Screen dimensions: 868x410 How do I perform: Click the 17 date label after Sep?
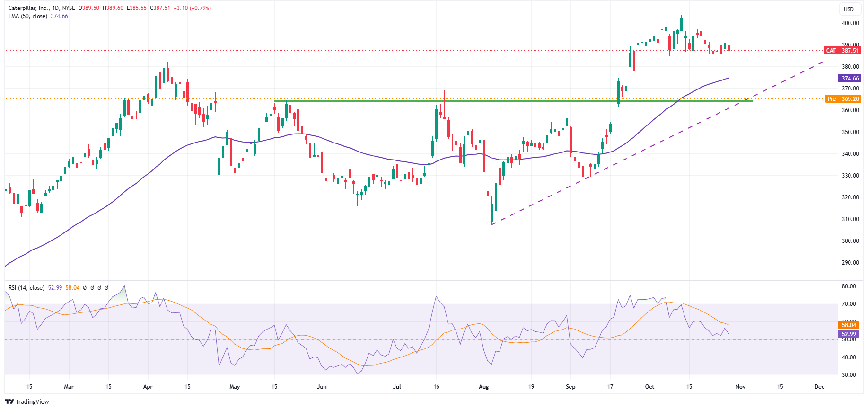tap(610, 387)
